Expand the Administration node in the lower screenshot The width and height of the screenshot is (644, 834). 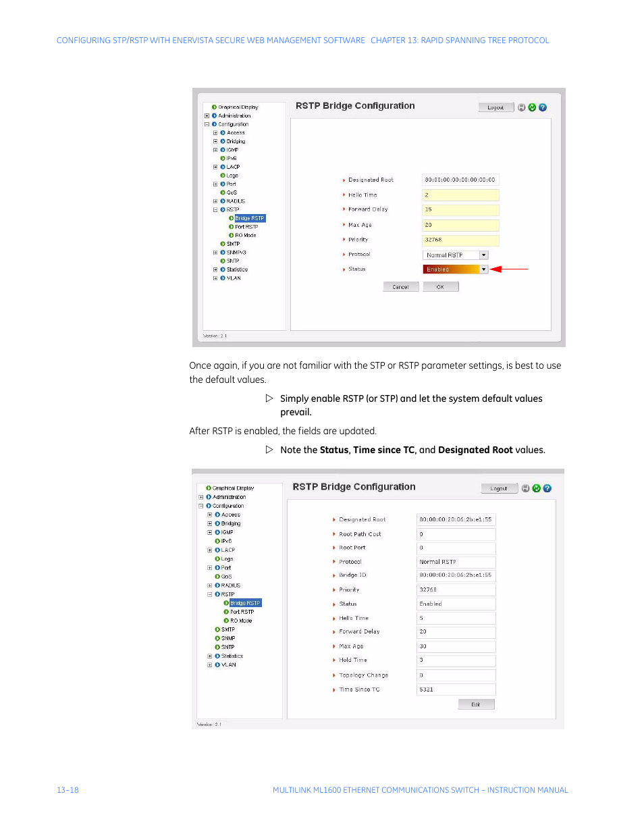[x=201, y=497]
